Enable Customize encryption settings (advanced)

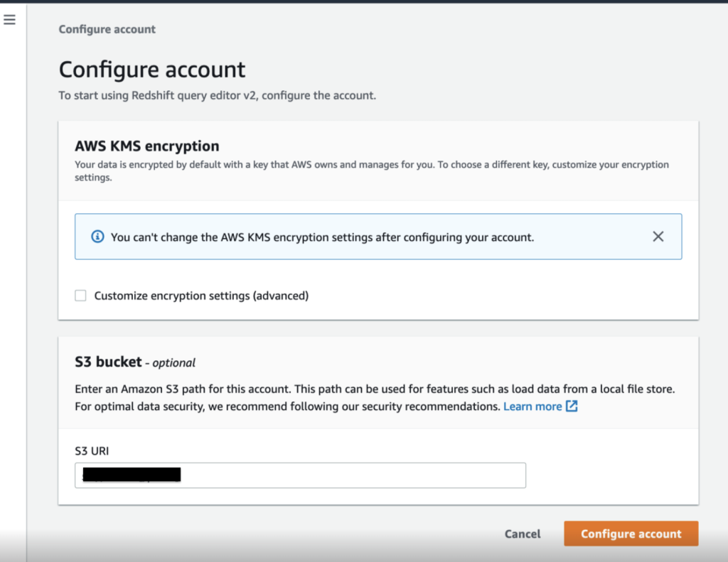(80, 295)
